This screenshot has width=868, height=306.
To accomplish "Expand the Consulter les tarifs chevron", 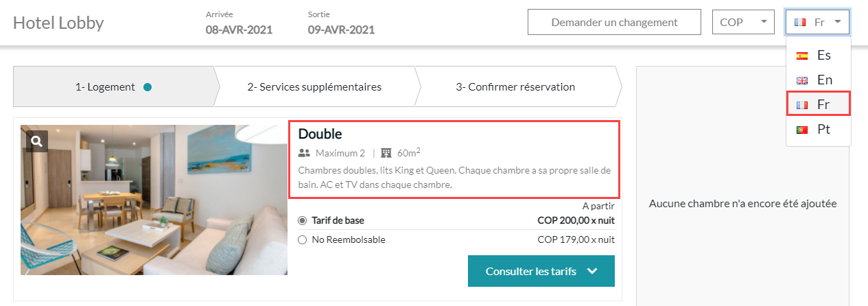I will (x=593, y=271).
